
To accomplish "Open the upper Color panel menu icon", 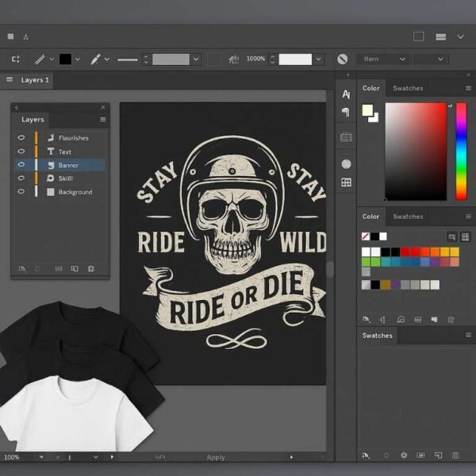I will tap(468, 88).
